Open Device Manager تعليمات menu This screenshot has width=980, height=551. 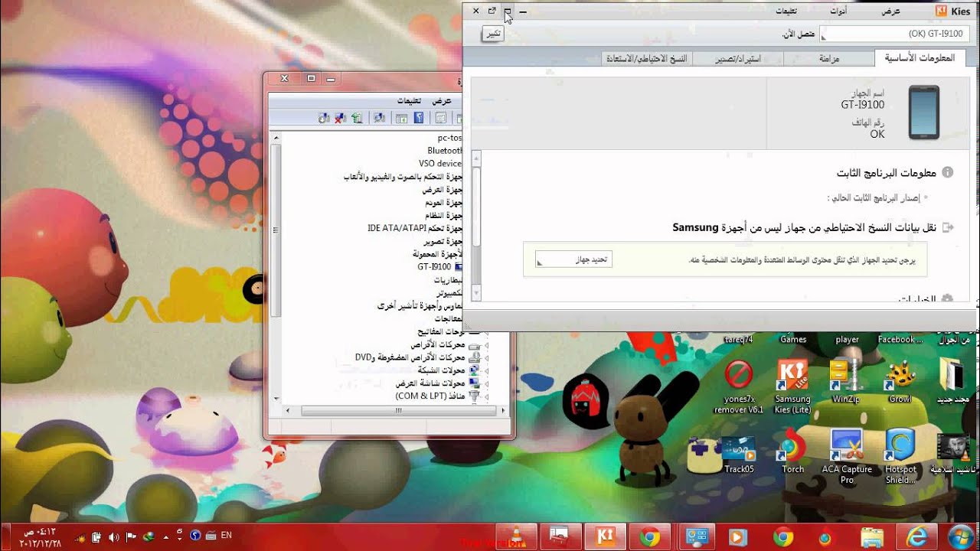pos(410,101)
